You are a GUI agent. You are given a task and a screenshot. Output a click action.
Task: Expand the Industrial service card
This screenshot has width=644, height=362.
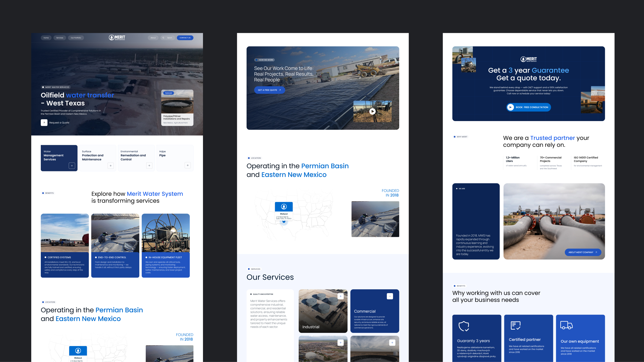click(341, 296)
